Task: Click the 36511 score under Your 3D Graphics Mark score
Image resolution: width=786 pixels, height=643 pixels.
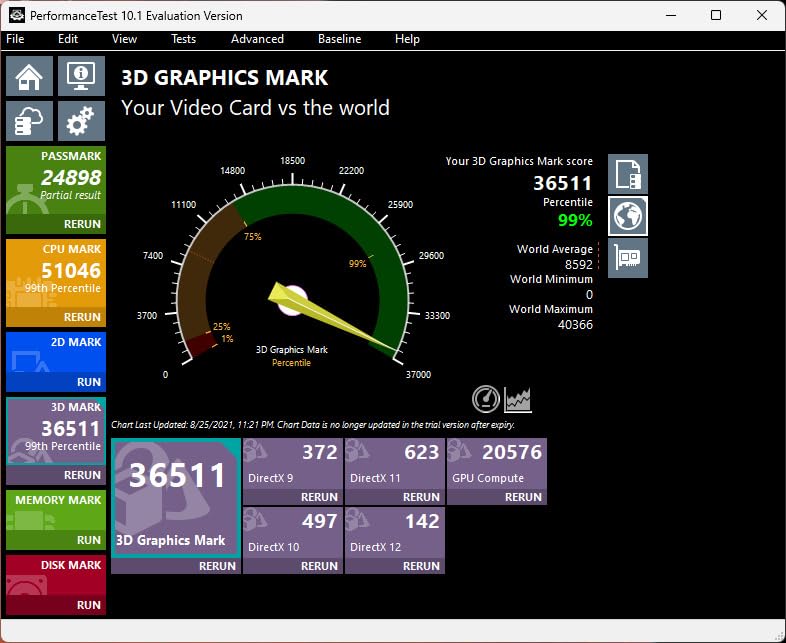Action: (562, 183)
